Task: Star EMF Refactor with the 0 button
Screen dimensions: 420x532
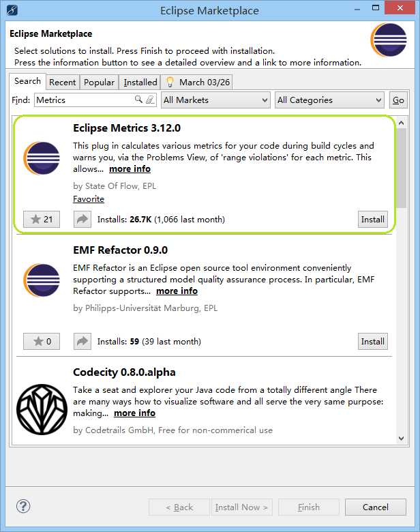Action: click(x=42, y=341)
